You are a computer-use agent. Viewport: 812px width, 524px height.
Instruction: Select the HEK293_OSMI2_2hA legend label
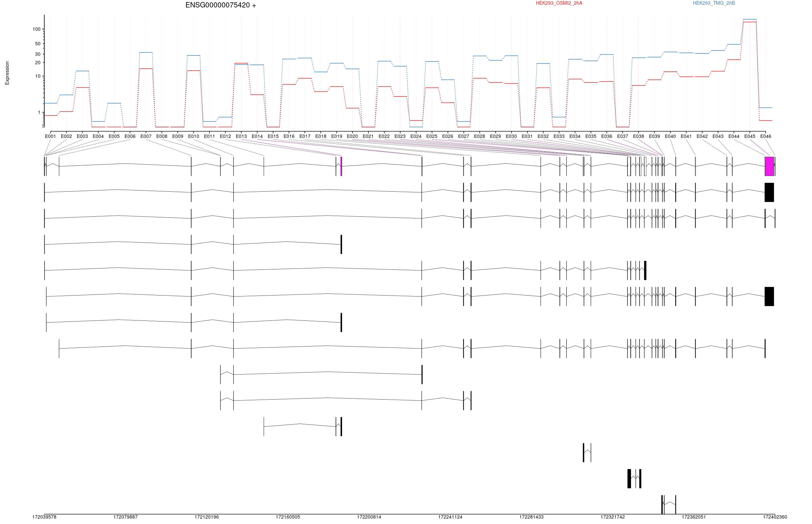pos(559,3)
